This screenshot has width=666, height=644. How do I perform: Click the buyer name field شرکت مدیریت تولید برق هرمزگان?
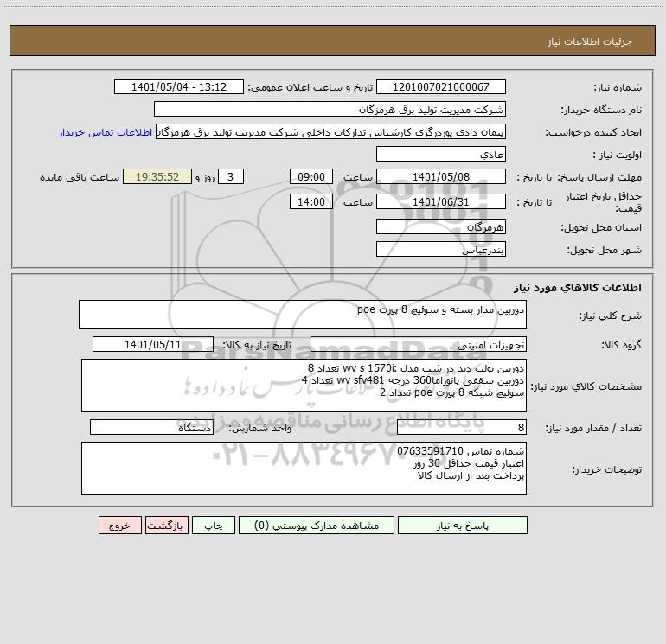[x=330, y=110]
